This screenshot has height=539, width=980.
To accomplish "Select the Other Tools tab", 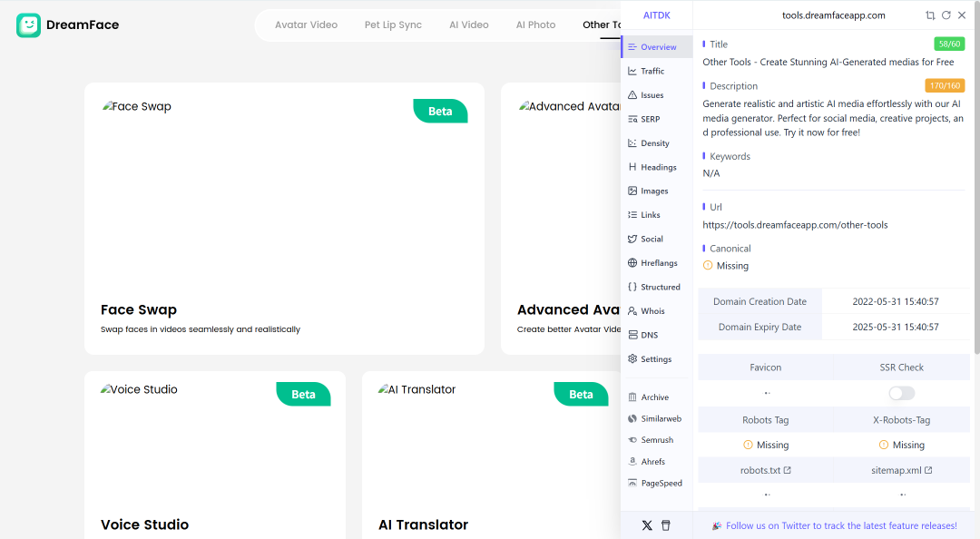I will tap(602, 25).
